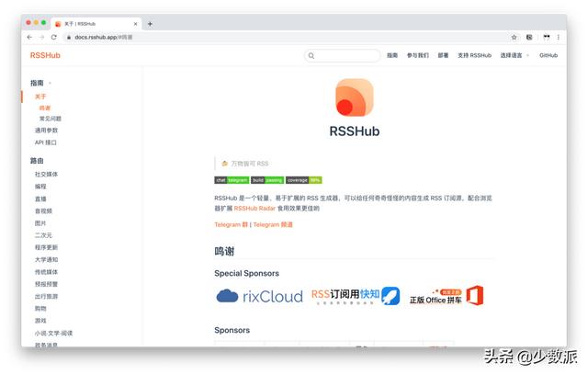588x375 pixels.
Task: Click the RSSHub site title in the header
Action: (45, 55)
